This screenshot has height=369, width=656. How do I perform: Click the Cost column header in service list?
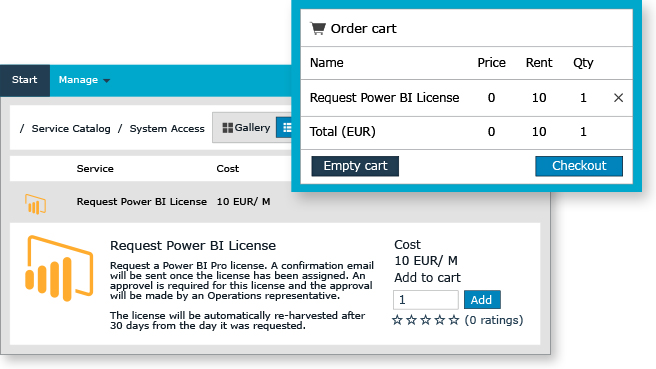coord(228,169)
